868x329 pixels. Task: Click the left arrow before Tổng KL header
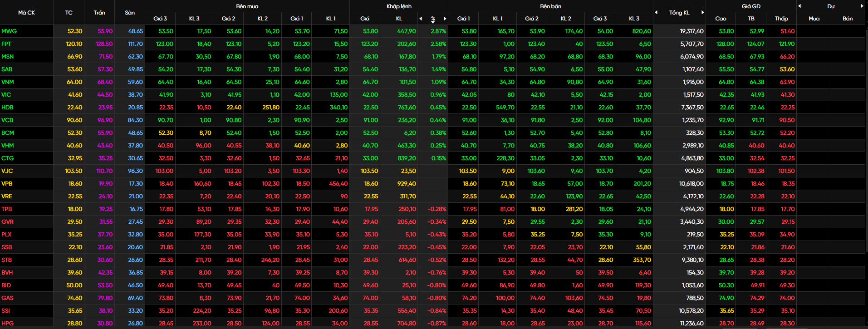click(656, 12)
